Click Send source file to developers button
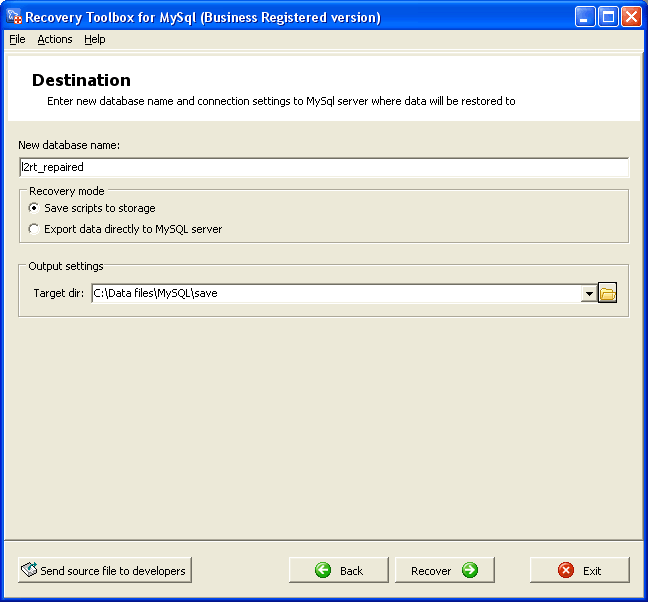Image resolution: width=648 pixels, height=602 pixels. point(105,570)
